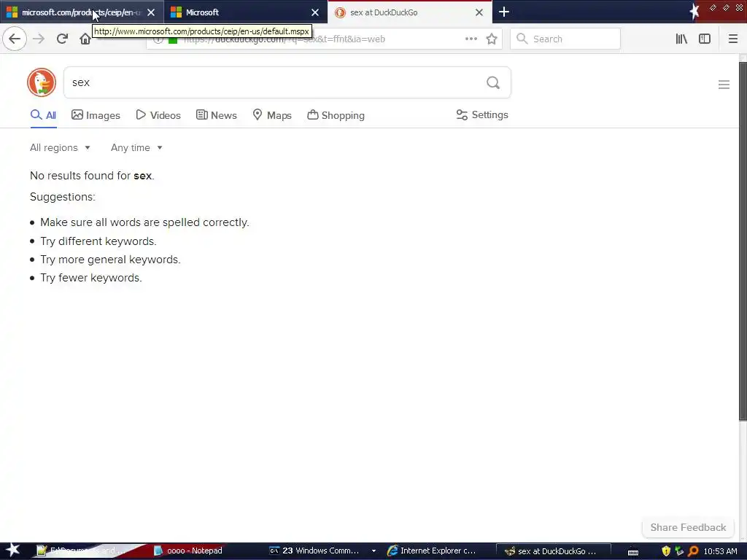
Task: Switch to the microsoft.com/products/ceip tab
Action: [x=82, y=12]
